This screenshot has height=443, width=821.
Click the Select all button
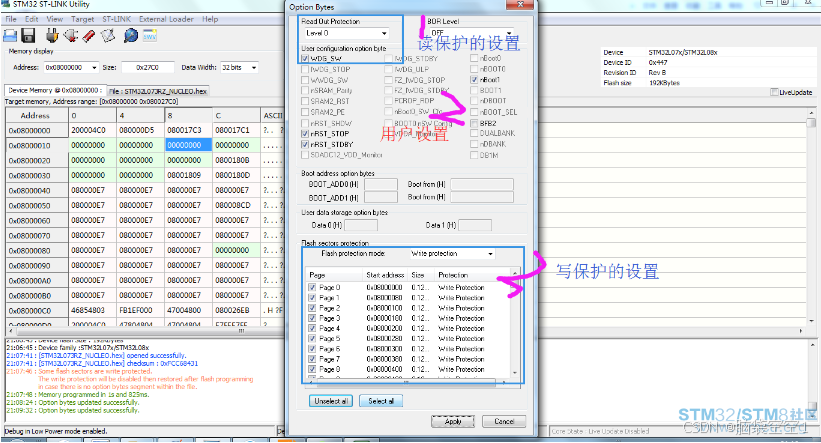point(381,401)
